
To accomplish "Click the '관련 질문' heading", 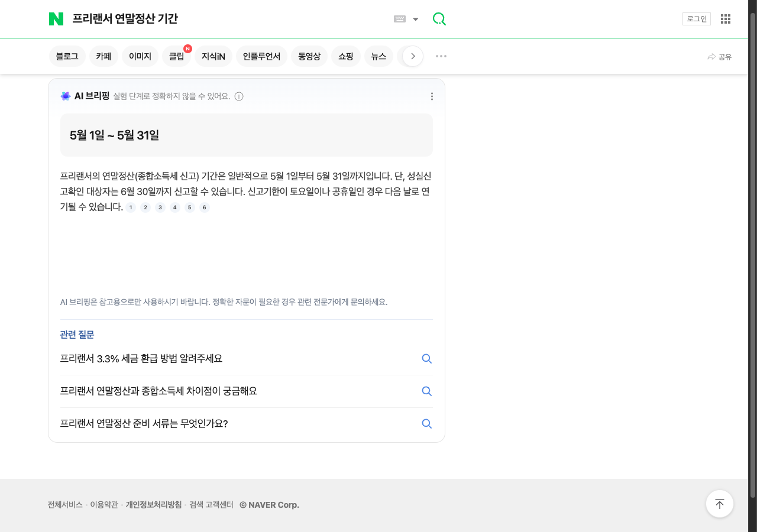I will (x=77, y=335).
